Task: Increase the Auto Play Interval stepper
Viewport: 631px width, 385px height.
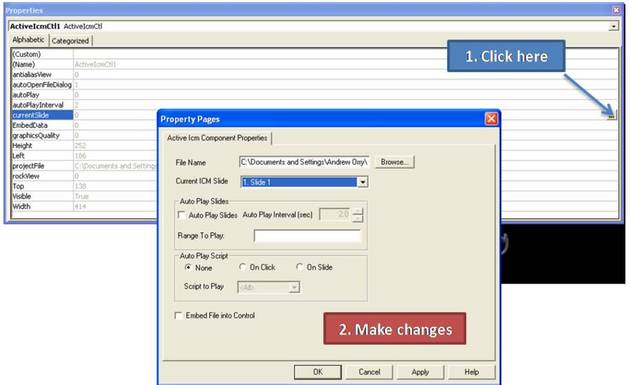Action: pos(357,211)
